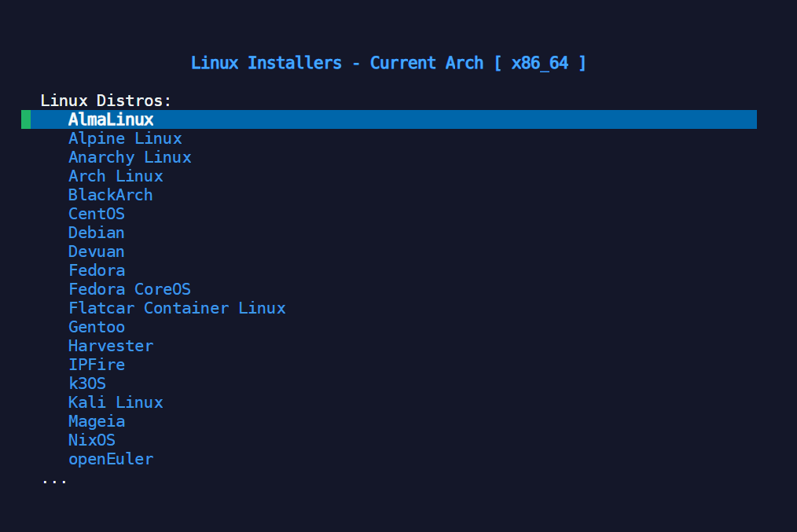Choose NixOS from the list

pyautogui.click(x=91, y=440)
